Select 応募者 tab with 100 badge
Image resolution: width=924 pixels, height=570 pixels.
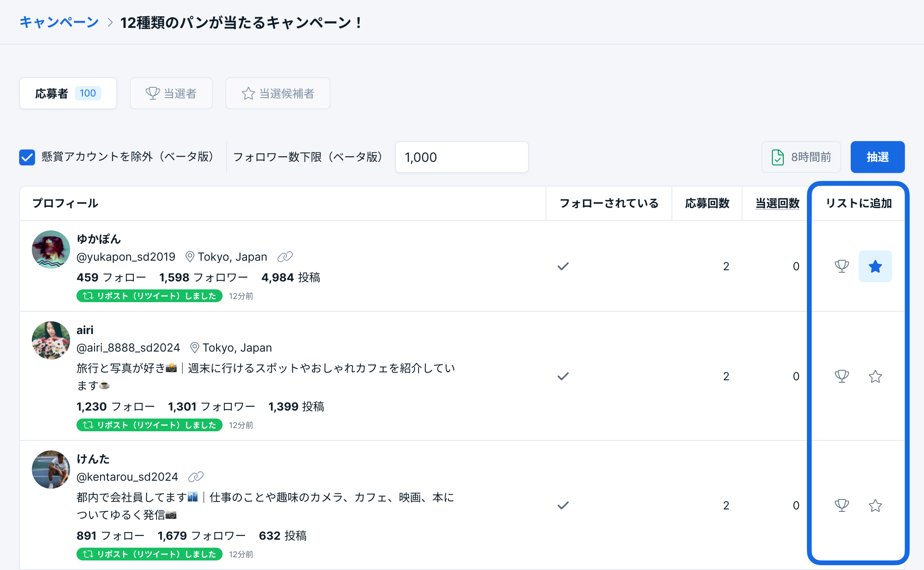(68, 93)
